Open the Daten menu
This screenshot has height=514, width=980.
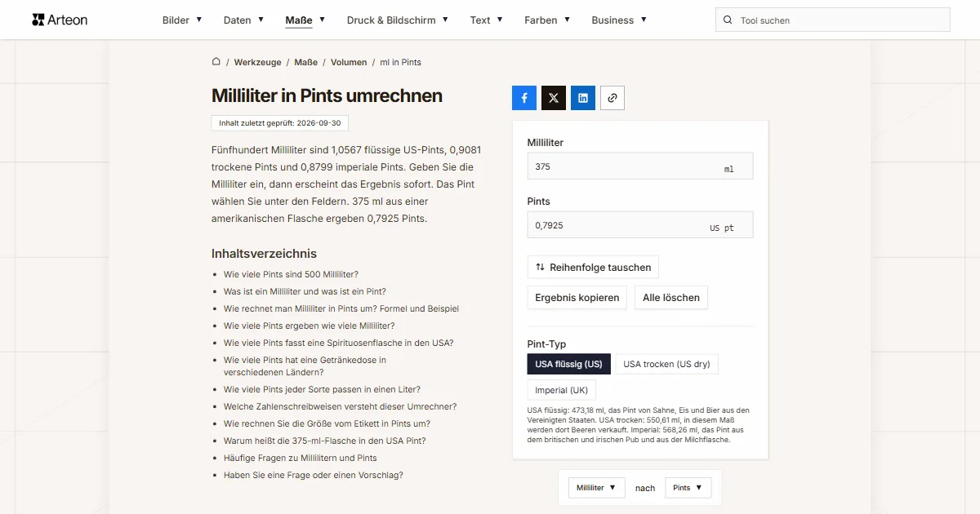[243, 20]
